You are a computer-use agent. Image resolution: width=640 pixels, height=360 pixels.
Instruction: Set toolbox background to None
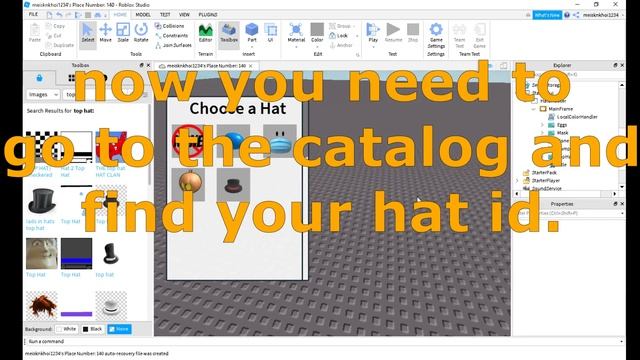pos(119,329)
